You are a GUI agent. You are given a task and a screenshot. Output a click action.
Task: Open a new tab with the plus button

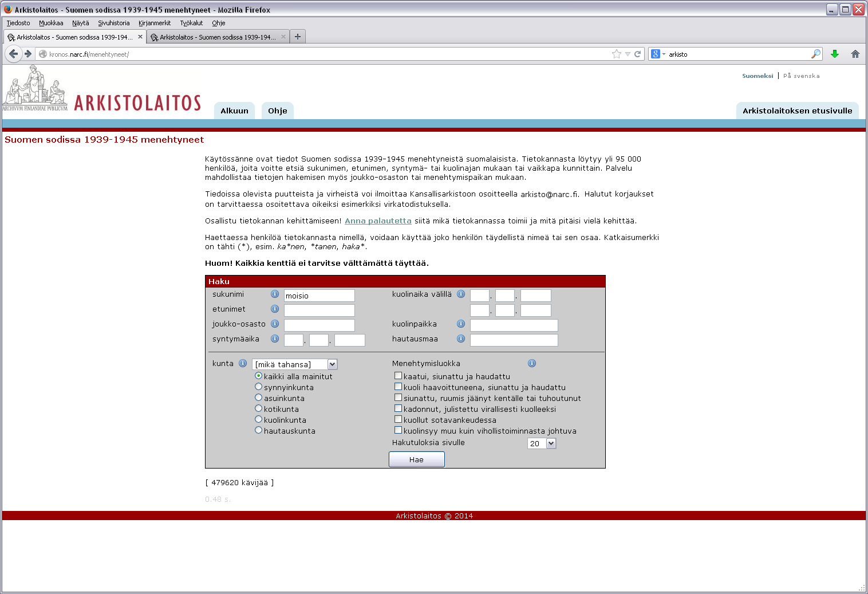click(298, 37)
